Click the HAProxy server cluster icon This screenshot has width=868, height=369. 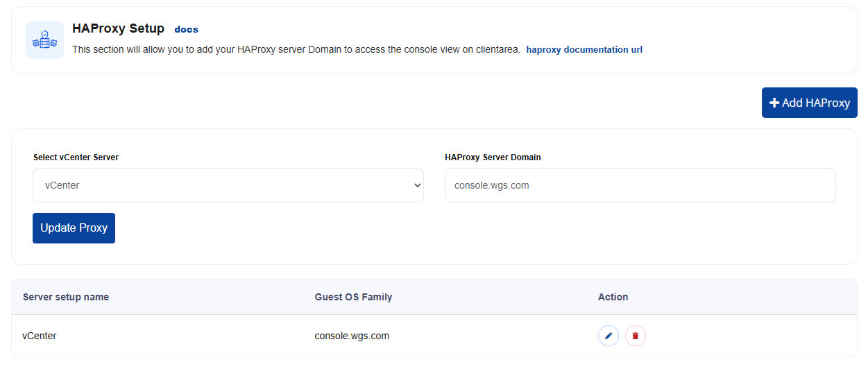pos(44,40)
